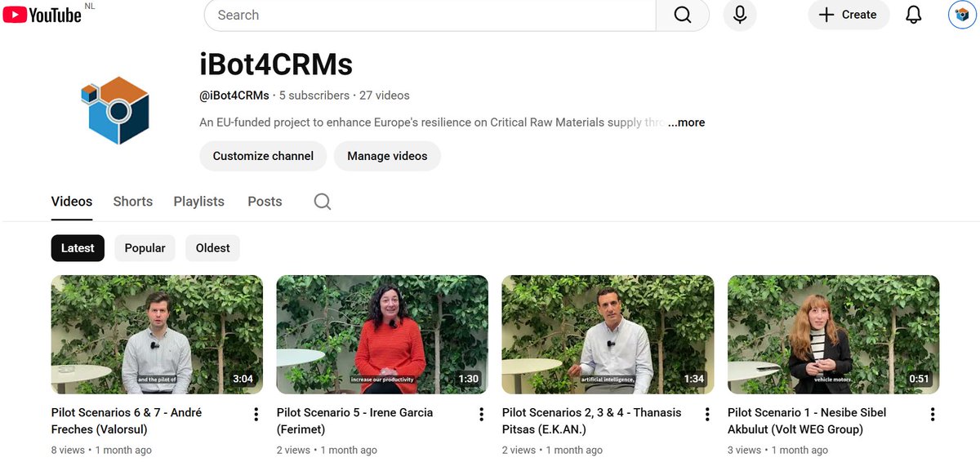Open title Pilot Scenario 5 - Irene Garcia
The image size is (980, 471).
tap(354, 421)
